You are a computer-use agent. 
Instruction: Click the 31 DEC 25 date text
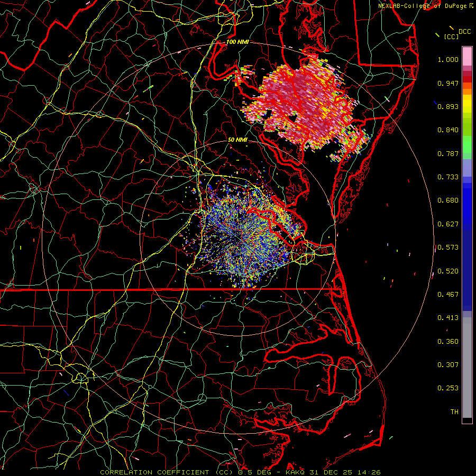[332, 472]
